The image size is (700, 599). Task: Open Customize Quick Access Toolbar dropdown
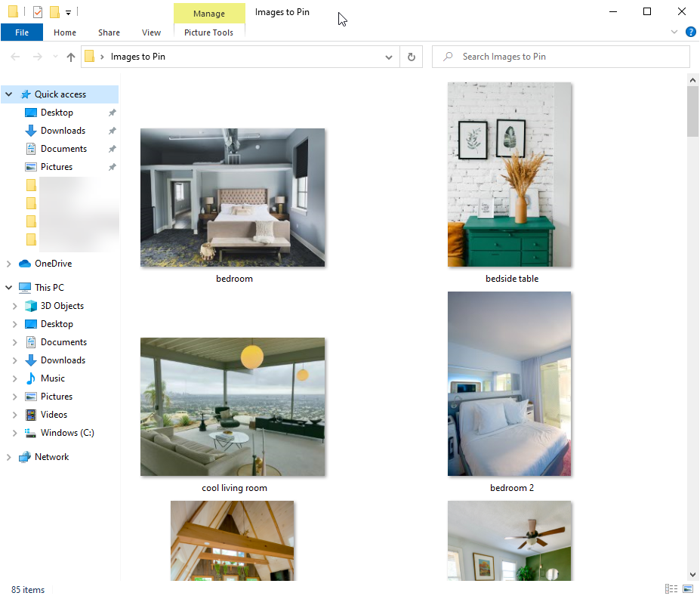(68, 13)
